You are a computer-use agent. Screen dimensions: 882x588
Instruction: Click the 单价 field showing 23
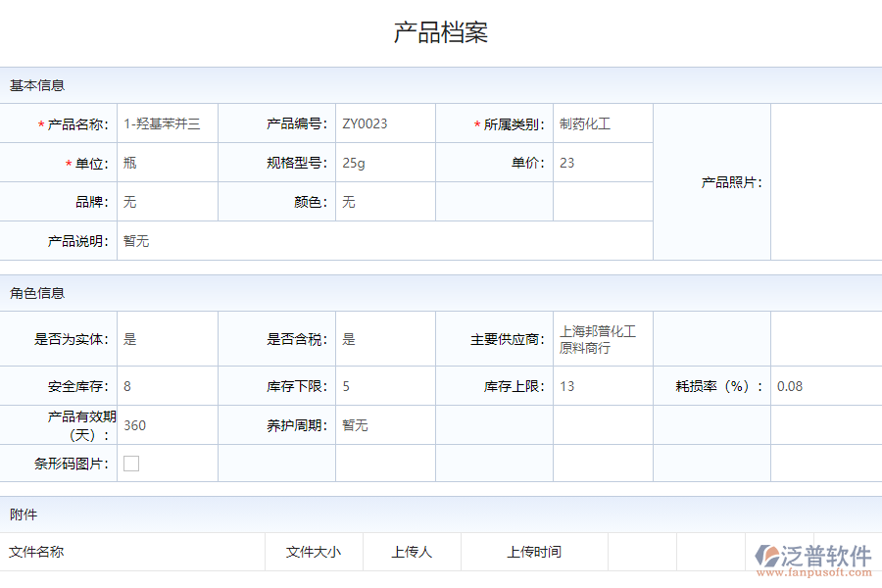pyautogui.click(x=588, y=163)
